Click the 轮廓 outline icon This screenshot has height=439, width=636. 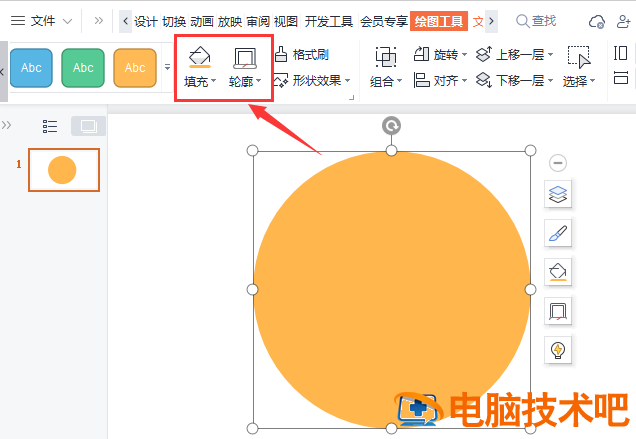245,58
